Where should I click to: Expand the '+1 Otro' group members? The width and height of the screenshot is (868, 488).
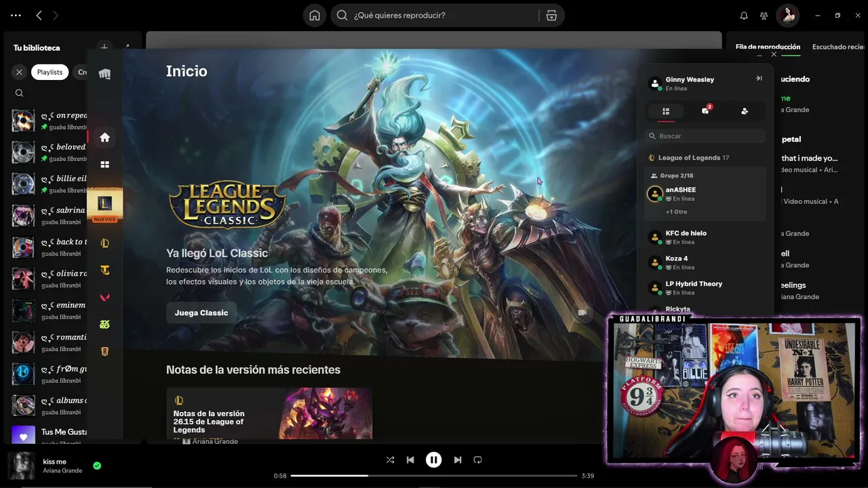tap(676, 212)
